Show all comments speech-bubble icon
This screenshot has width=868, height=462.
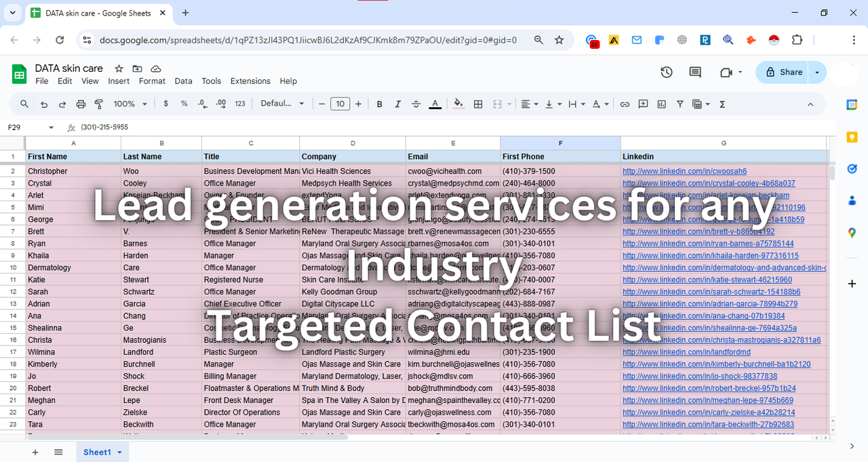(x=695, y=72)
